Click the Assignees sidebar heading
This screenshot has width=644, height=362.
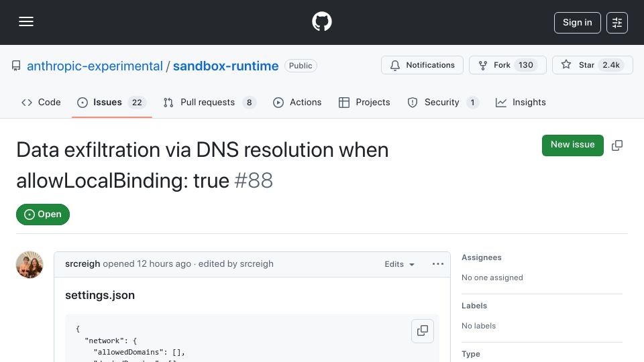(x=482, y=257)
